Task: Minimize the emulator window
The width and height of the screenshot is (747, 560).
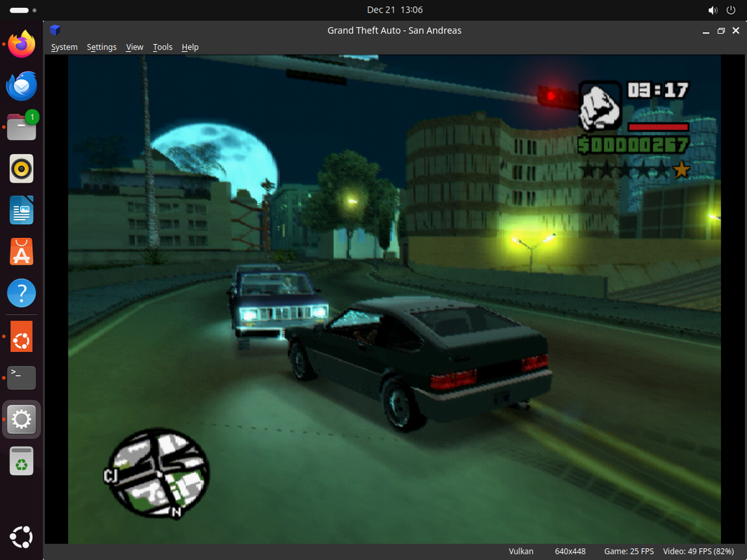Action: tap(706, 31)
